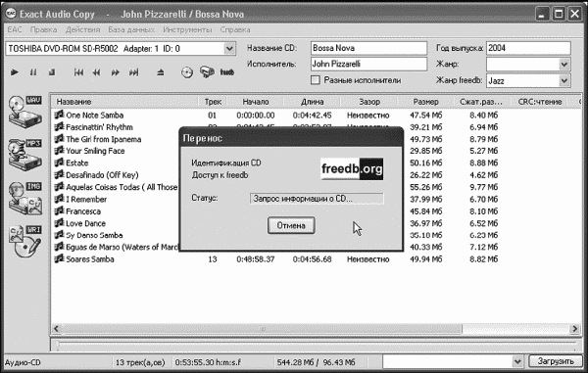This screenshot has width=588, height=373.
Task: Click the Отмена button in dialog
Action: tap(291, 225)
